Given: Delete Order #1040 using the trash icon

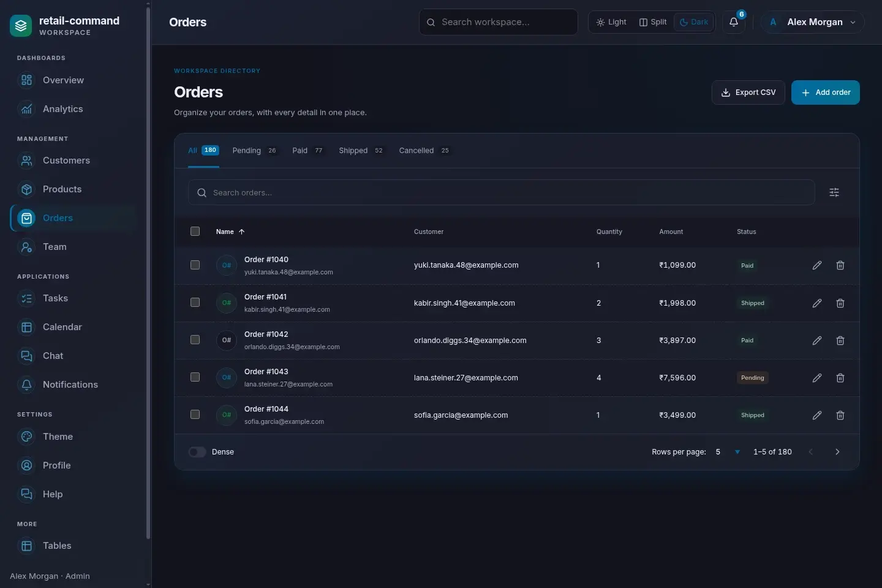Looking at the screenshot, I should tap(840, 265).
